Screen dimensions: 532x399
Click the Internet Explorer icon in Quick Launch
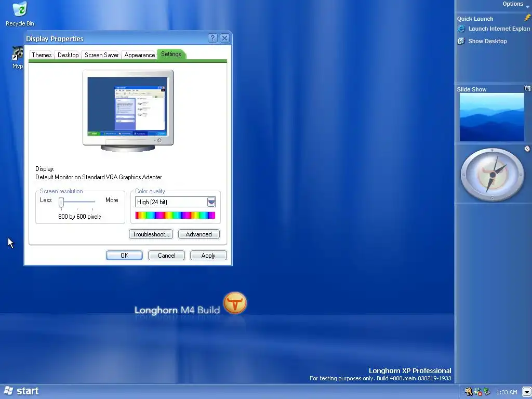coord(461,29)
